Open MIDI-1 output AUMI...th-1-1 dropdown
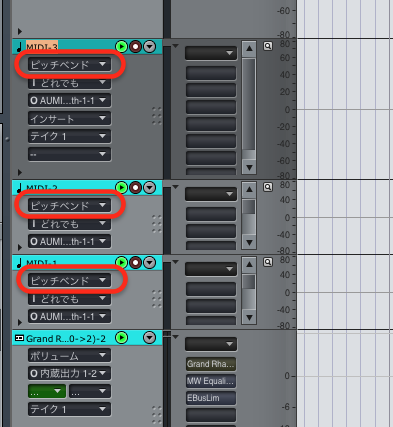The image size is (393, 427). [69, 316]
